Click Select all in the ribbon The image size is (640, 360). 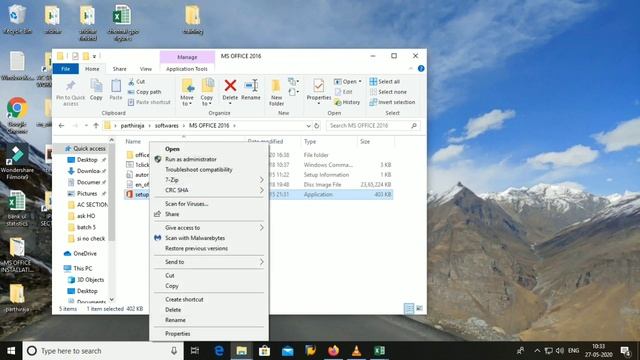(x=384, y=82)
